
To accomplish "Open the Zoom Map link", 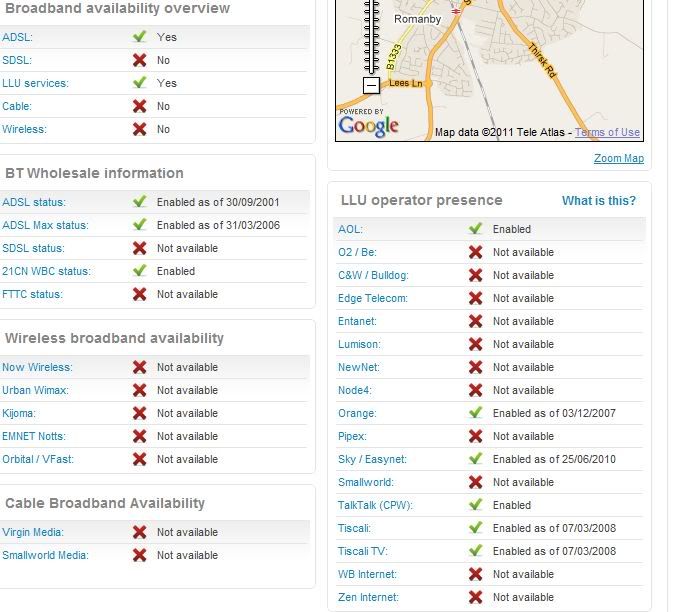I will click(x=618, y=158).
